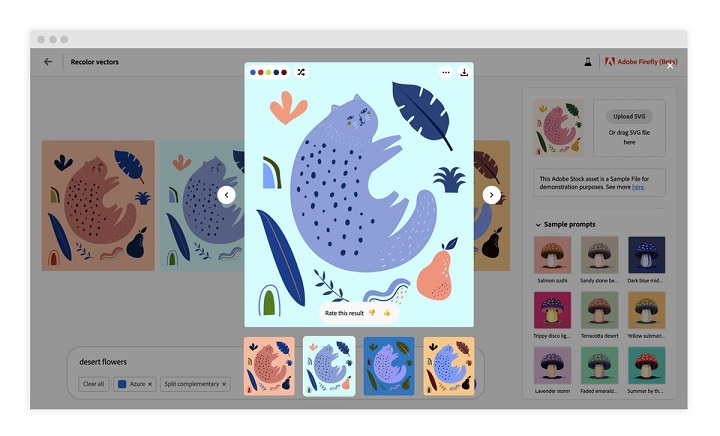Click the Upload SVG button
The width and height of the screenshot is (720, 436).
point(629,116)
